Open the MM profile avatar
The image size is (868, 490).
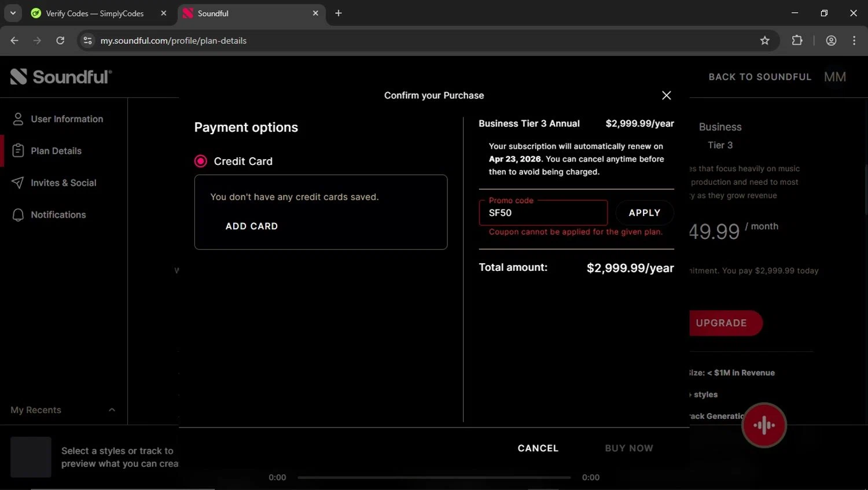[835, 77]
